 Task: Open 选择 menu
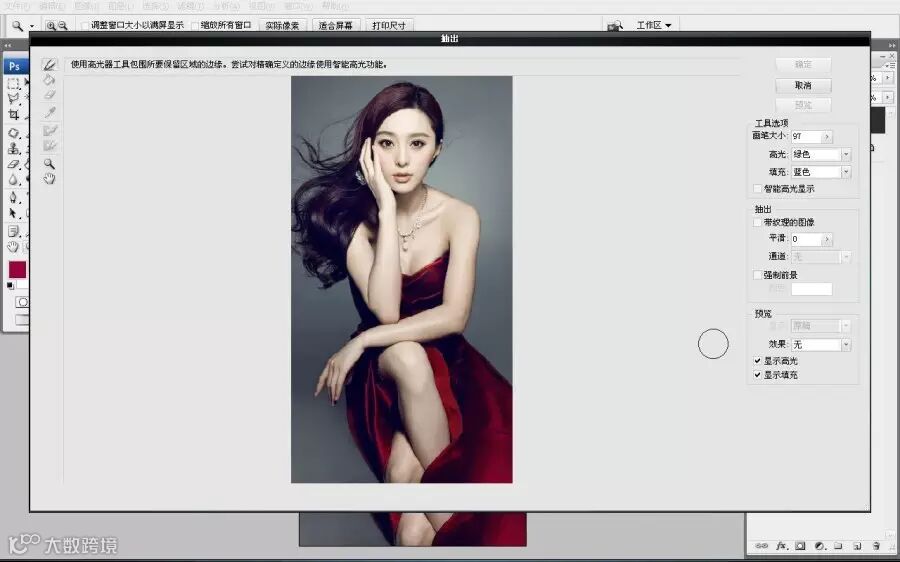click(x=154, y=6)
